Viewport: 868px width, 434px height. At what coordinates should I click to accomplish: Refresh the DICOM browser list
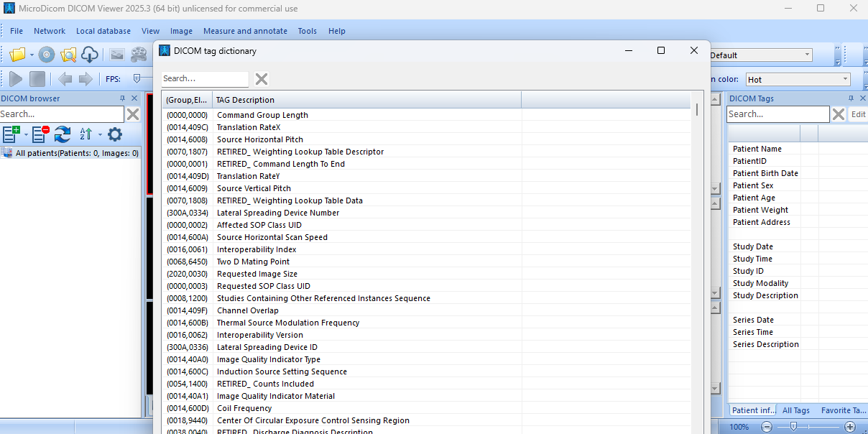click(63, 134)
